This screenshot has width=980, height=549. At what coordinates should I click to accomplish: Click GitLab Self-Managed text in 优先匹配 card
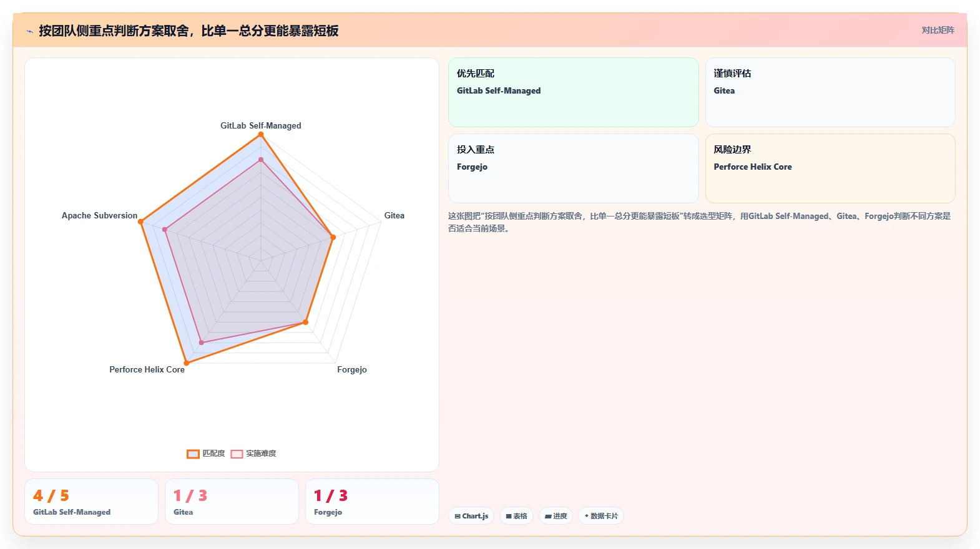click(499, 90)
